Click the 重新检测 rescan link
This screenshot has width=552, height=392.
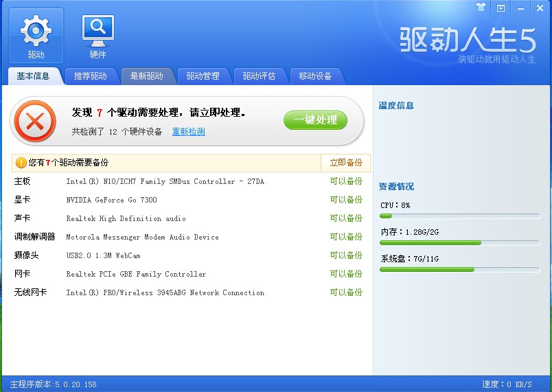pyautogui.click(x=188, y=132)
